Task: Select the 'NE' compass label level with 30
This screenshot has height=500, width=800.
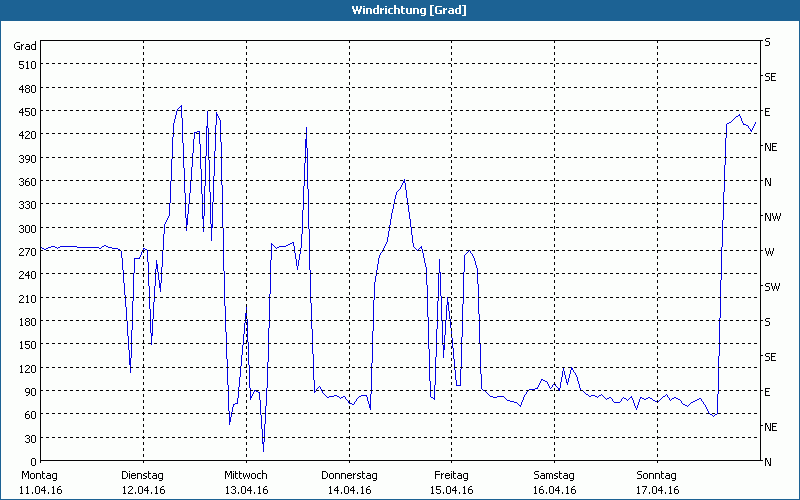Action: [770, 427]
